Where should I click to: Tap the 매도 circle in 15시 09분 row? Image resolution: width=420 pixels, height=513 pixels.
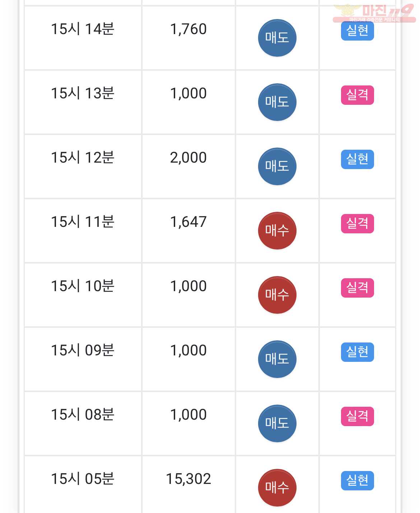(x=277, y=359)
